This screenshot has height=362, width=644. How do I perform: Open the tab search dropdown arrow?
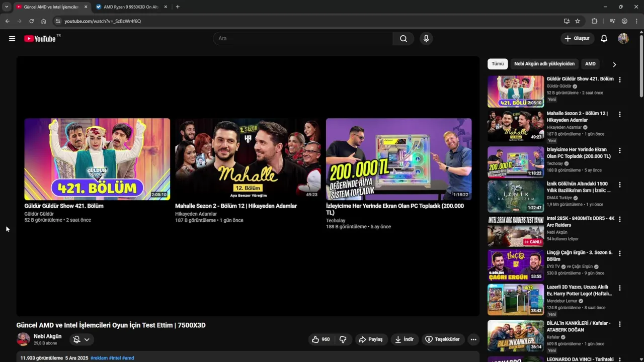point(7,7)
